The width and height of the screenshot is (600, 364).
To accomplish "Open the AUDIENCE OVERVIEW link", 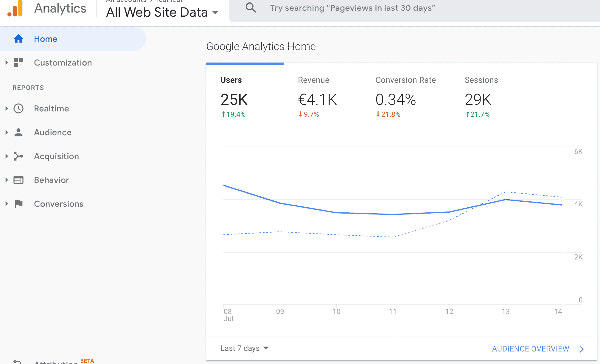I will point(531,349).
